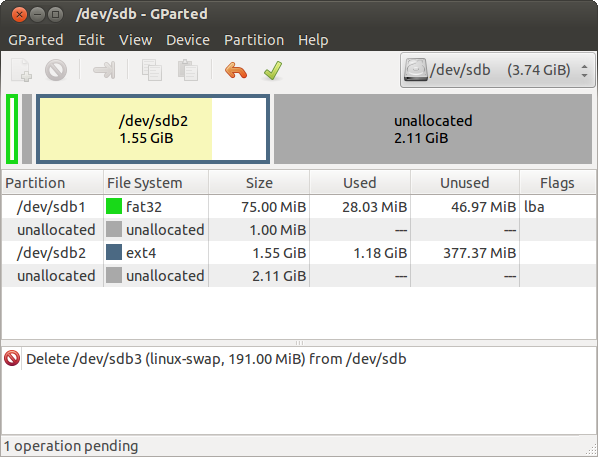The width and height of the screenshot is (598, 457).
Task: Open the Partition menu
Action: click(x=254, y=40)
